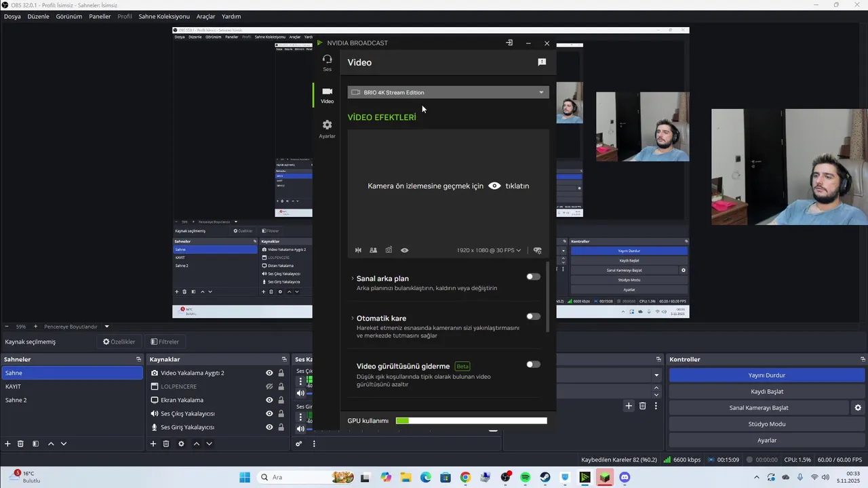Move source down in Kaynaklar panel
This screenshot has width=868, height=488.
[209, 444]
